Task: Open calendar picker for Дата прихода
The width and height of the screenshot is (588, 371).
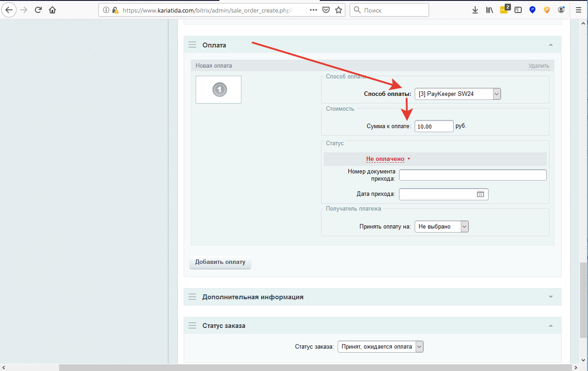Action: [480, 194]
